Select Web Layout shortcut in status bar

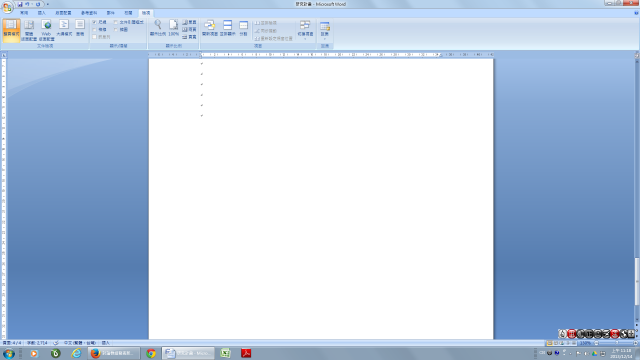click(562, 343)
